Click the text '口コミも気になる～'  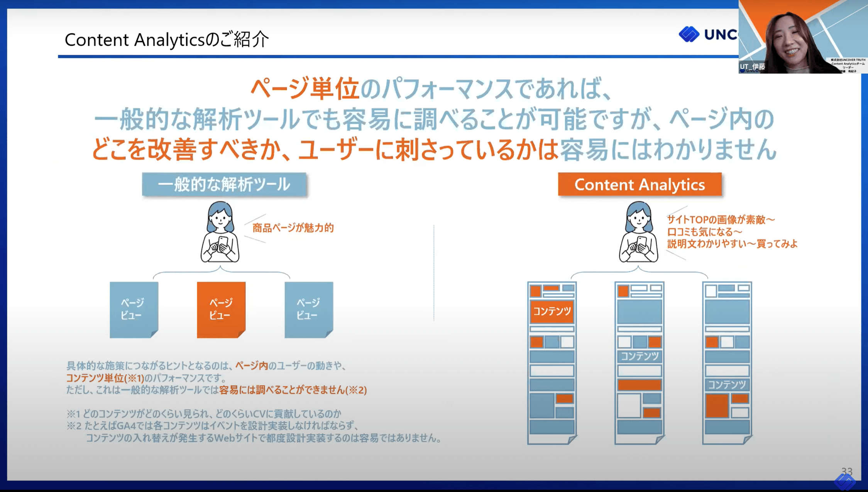pyautogui.click(x=705, y=232)
